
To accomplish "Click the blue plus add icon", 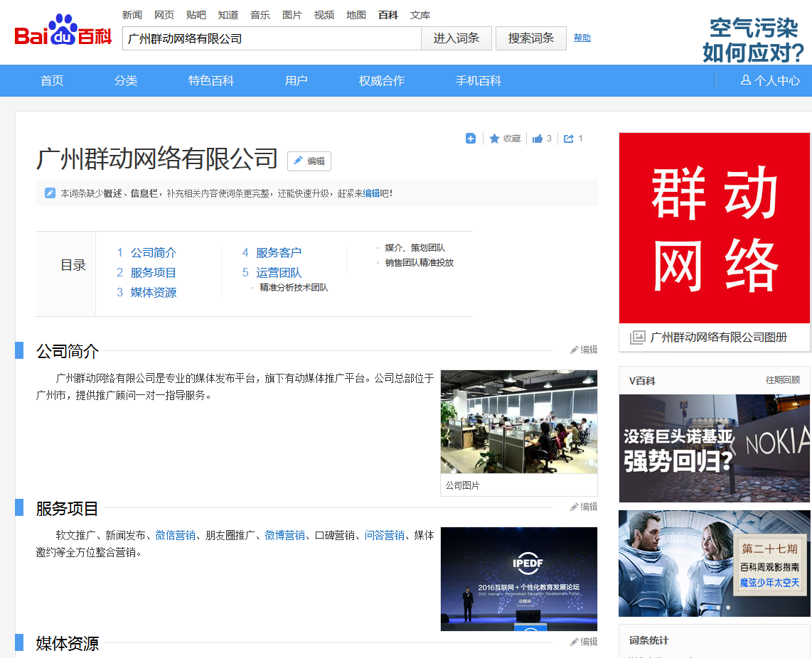I will 470,139.
